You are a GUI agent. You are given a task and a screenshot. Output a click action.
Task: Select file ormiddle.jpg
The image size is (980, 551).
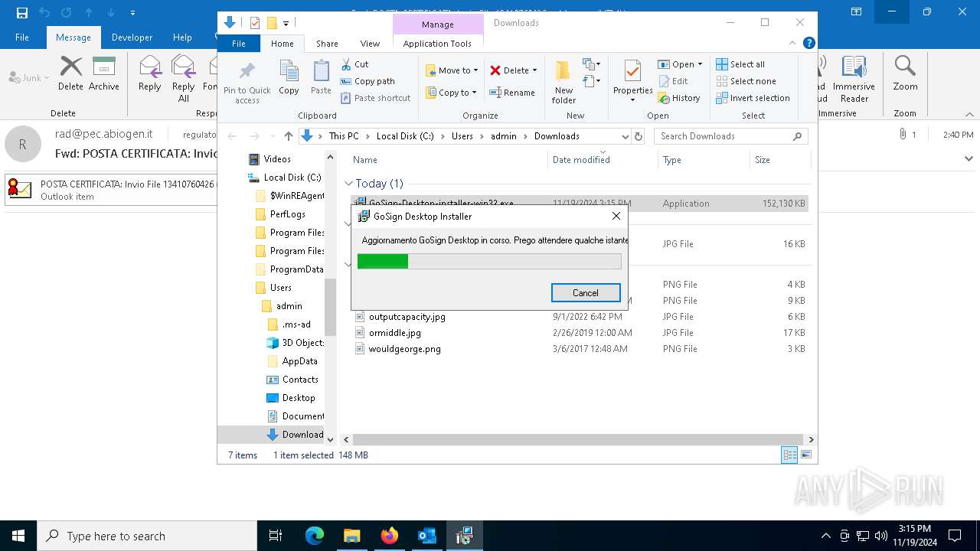pyautogui.click(x=395, y=333)
